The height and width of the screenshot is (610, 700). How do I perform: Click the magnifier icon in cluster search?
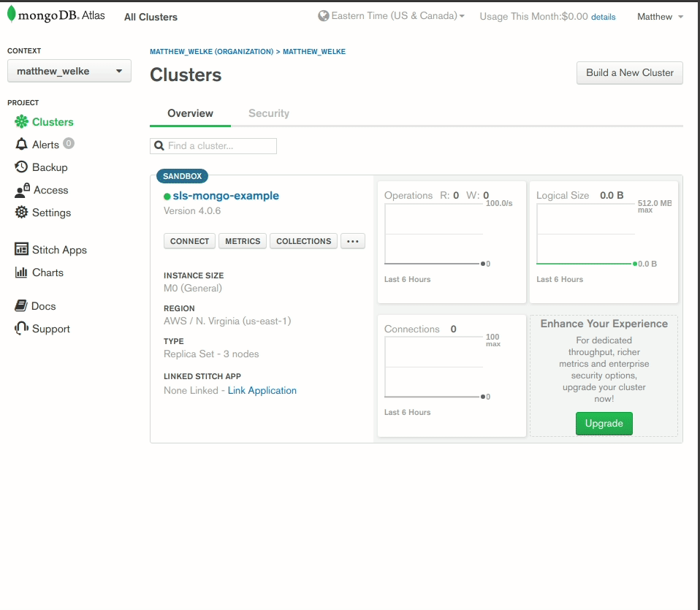(x=159, y=146)
